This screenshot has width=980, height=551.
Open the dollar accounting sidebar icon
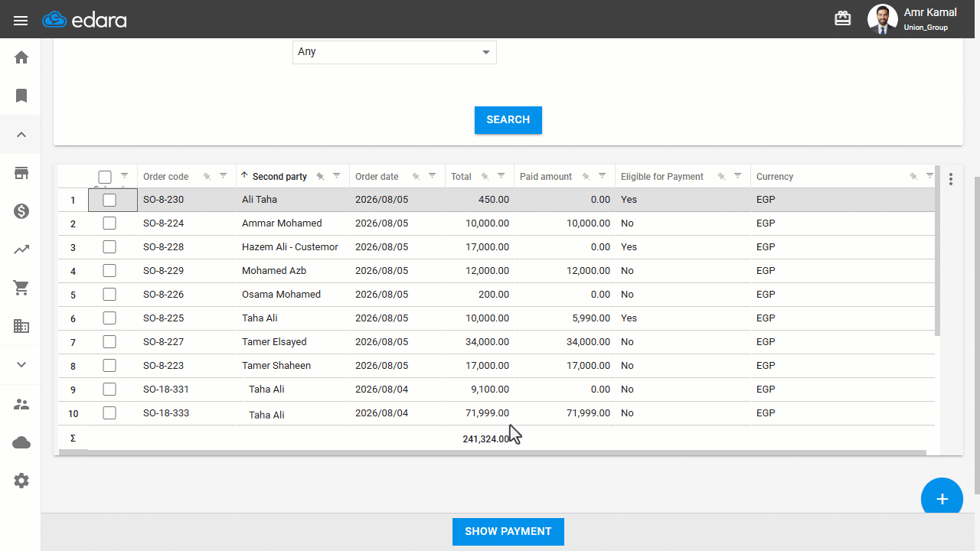click(21, 211)
